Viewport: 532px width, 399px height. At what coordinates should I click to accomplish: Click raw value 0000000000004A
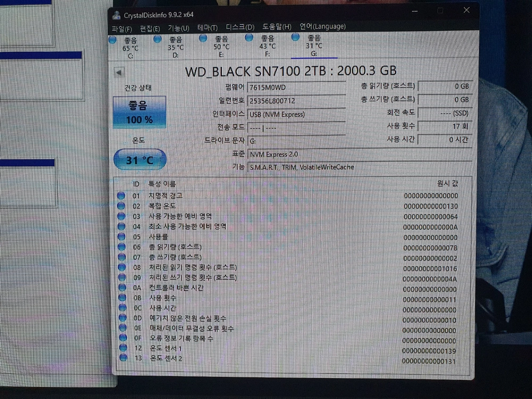tap(430, 279)
